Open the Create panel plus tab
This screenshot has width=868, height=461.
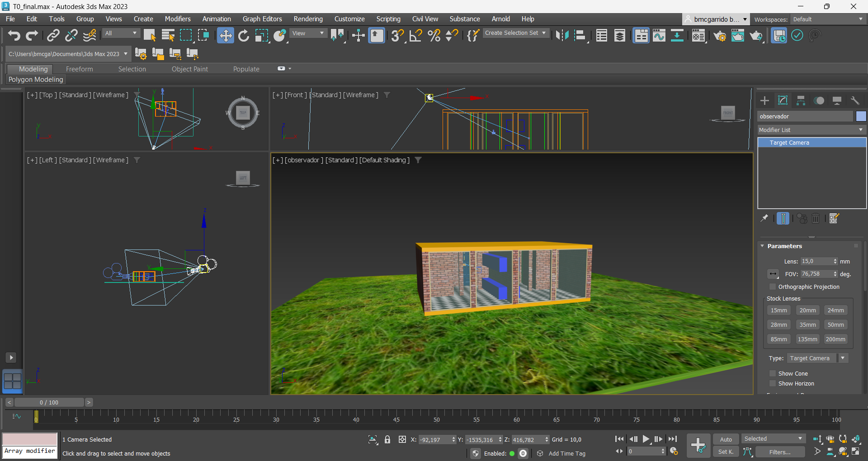coord(764,100)
